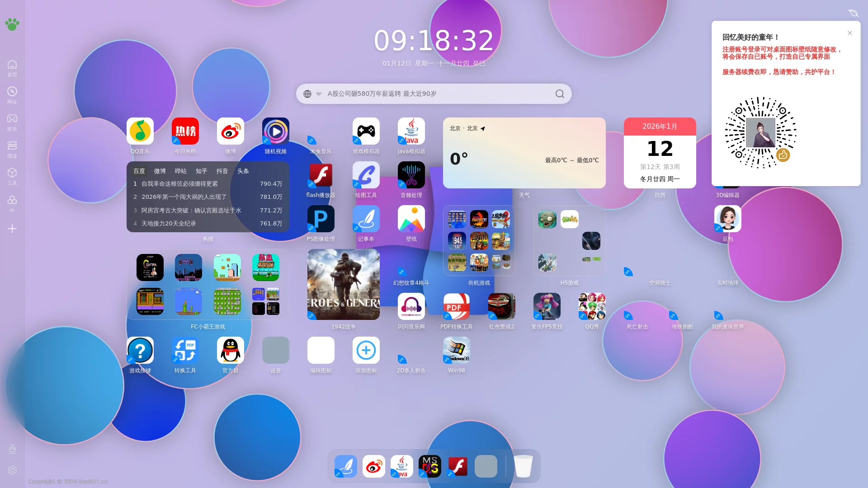Open hot topic 天地接力20天全纪录
868x488 pixels.
169,224
